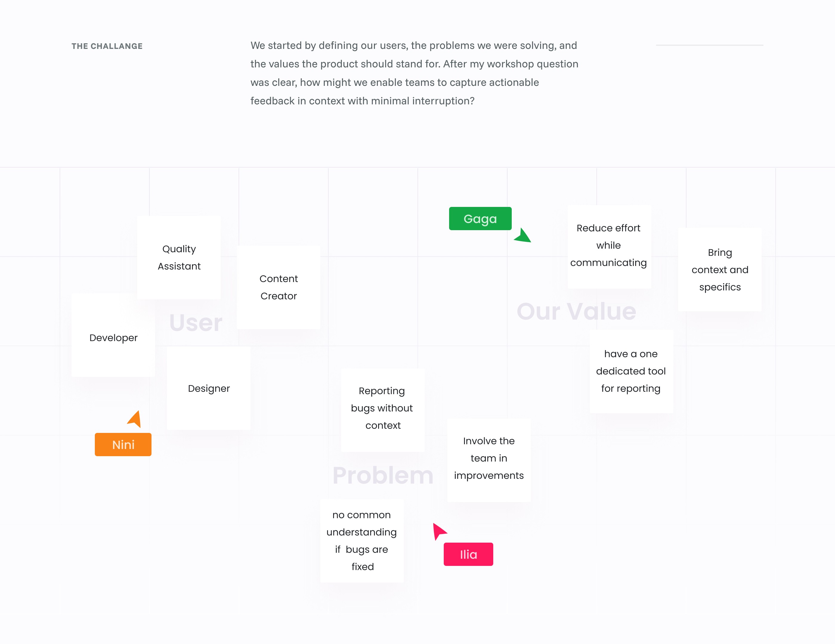The width and height of the screenshot is (835, 644).
Task: Select the orange Nini name tag
Action: click(123, 445)
